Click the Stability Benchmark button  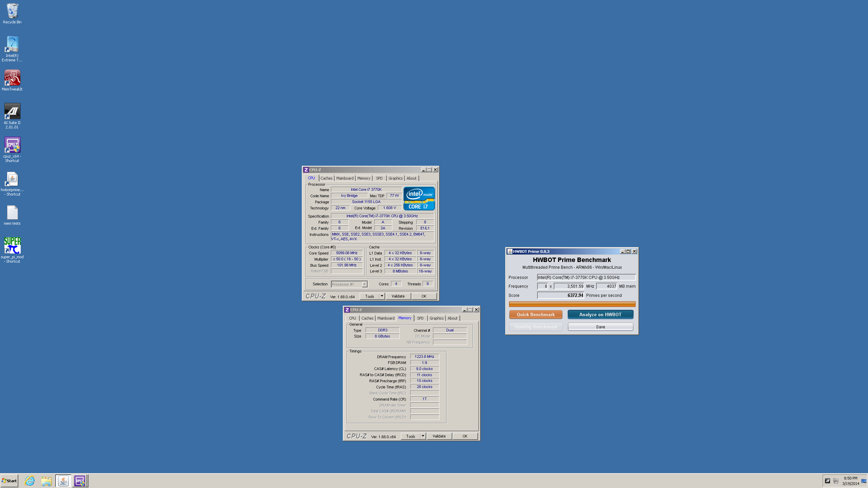pyautogui.click(x=536, y=327)
